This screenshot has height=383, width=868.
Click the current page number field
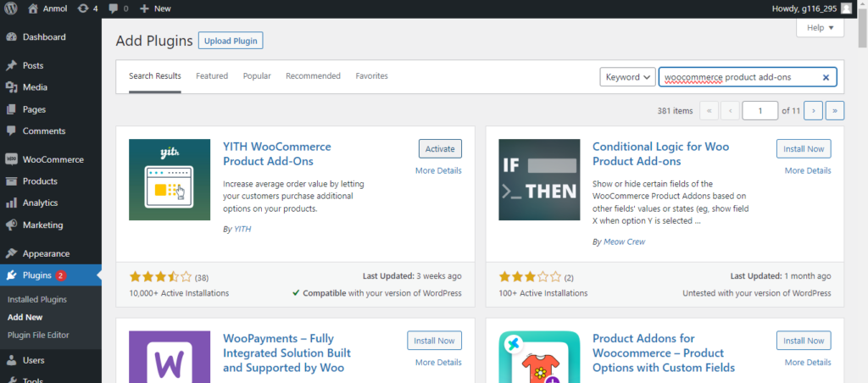[760, 111]
